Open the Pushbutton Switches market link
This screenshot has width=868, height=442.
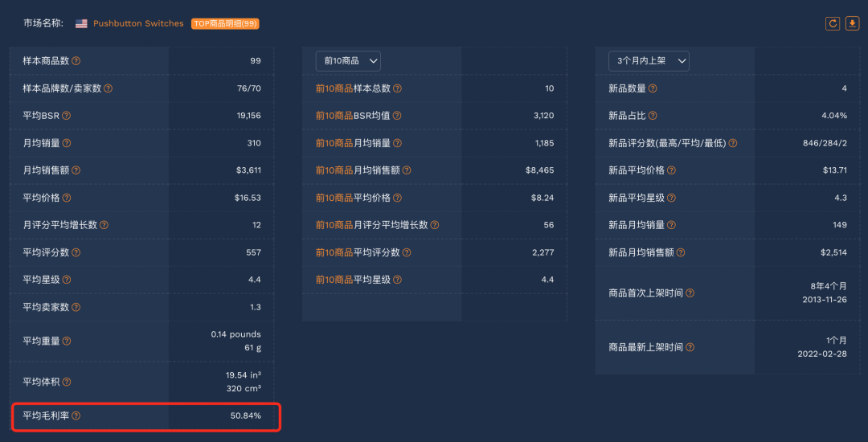138,24
